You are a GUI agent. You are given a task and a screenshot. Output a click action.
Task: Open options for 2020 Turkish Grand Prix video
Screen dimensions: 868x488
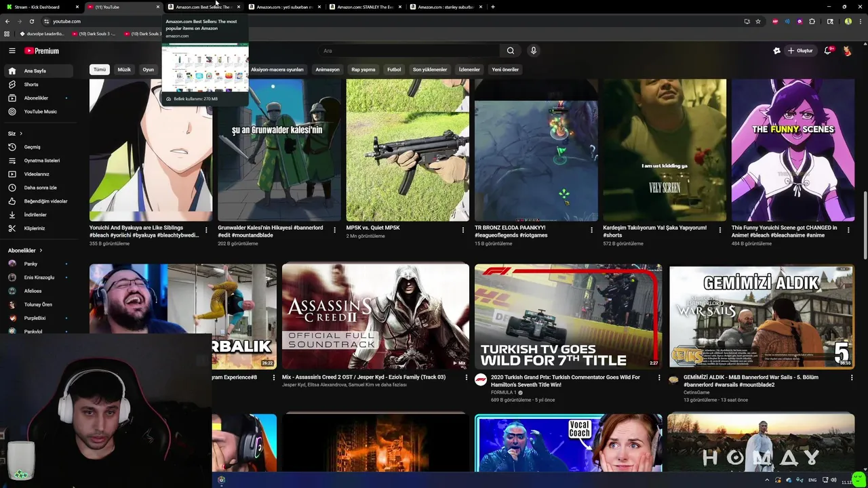pos(658,378)
